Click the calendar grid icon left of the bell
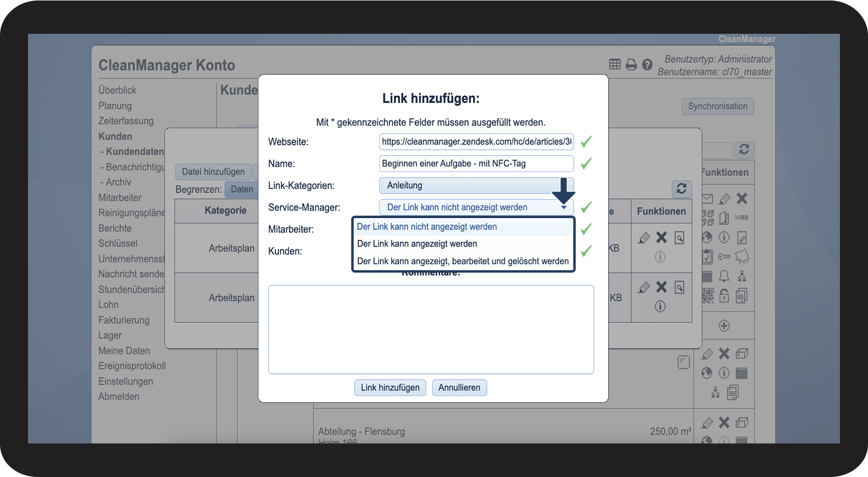Screen dimensions: 868x477 click(707, 276)
